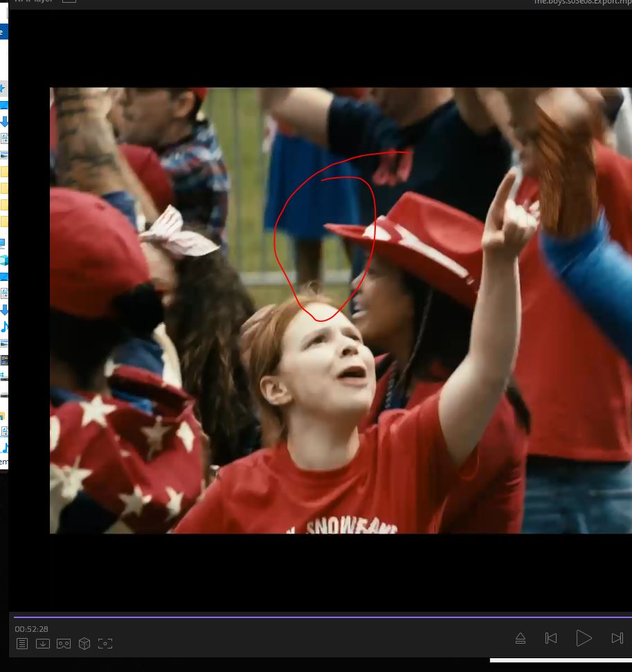This screenshot has height=672, width=632.
Task: Toggle VR headset mode
Action: [64, 644]
